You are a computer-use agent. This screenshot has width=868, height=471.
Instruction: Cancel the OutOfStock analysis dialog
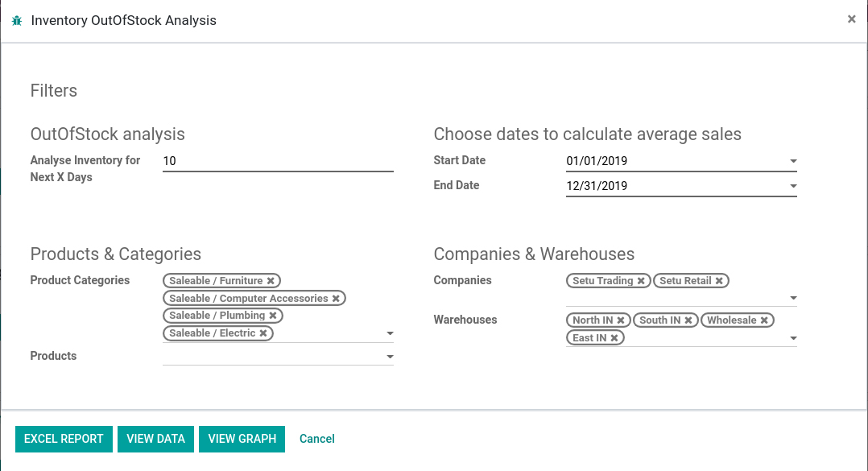[317, 439]
